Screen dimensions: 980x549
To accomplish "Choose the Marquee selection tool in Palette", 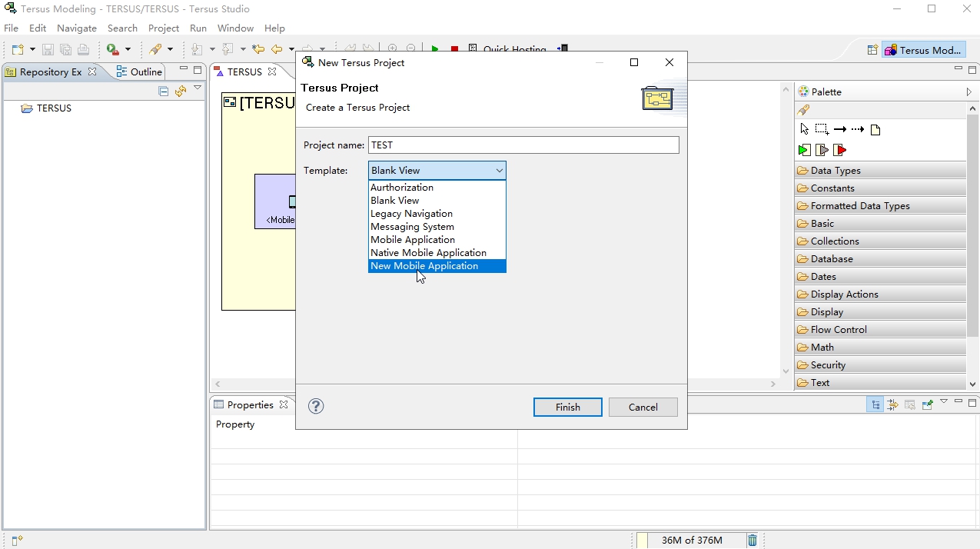I will click(x=822, y=129).
